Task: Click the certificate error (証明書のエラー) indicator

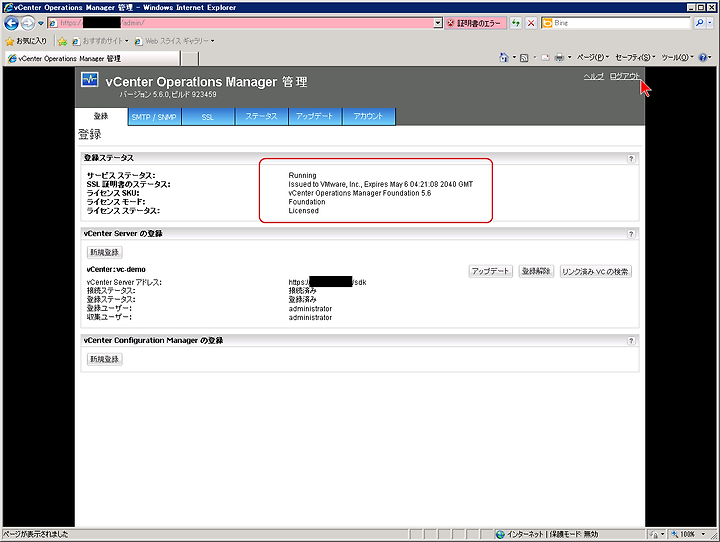Action: point(475,23)
